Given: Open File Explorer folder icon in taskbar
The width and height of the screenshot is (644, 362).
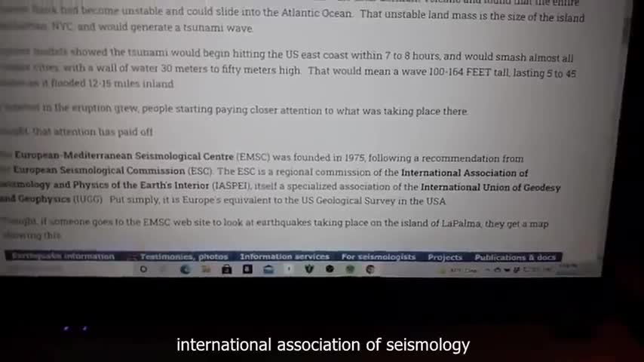Looking at the screenshot, I should tap(206, 269).
